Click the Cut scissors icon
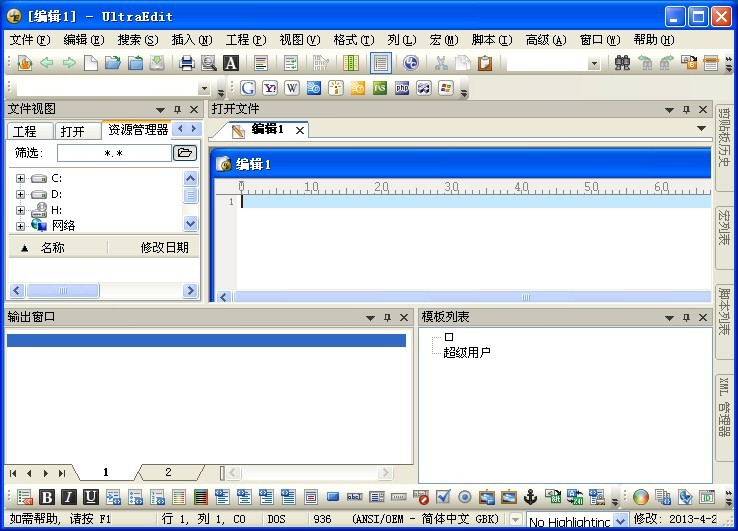 (441, 63)
